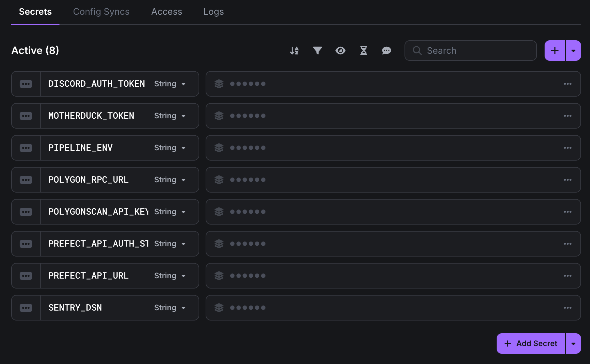Click the PREFECT_API_URL key icon
Image resolution: width=590 pixels, height=364 pixels.
tap(26, 276)
